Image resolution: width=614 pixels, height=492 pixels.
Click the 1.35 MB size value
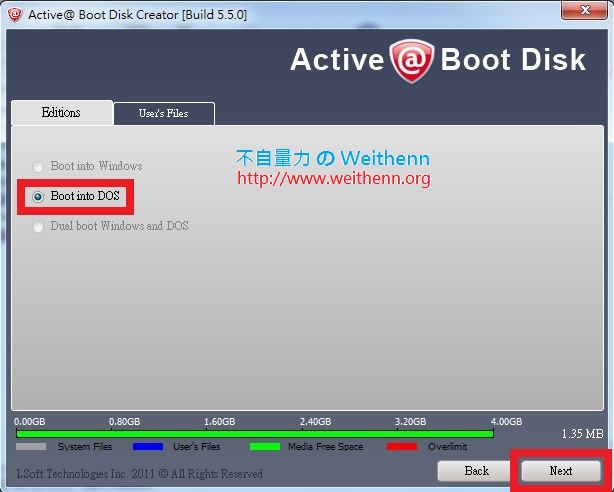582,434
